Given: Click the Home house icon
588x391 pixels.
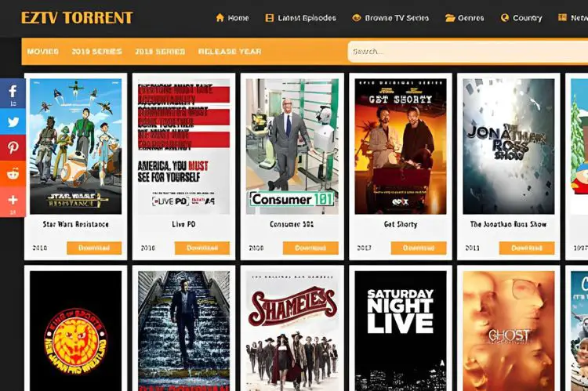Looking at the screenshot, I should [x=220, y=17].
